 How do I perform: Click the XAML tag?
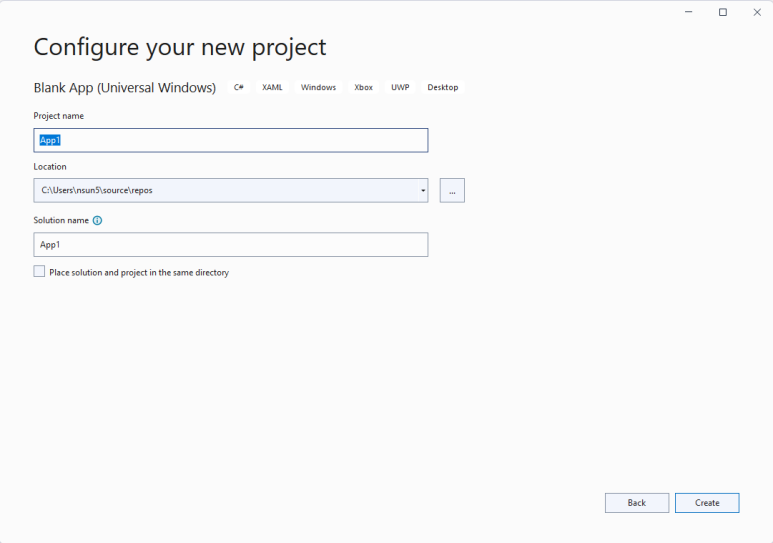pyautogui.click(x=272, y=87)
